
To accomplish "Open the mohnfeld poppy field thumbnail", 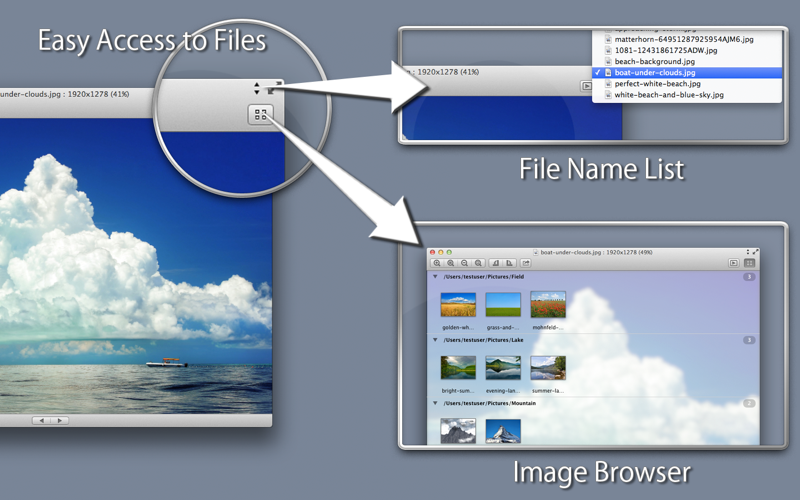I will 548,305.
